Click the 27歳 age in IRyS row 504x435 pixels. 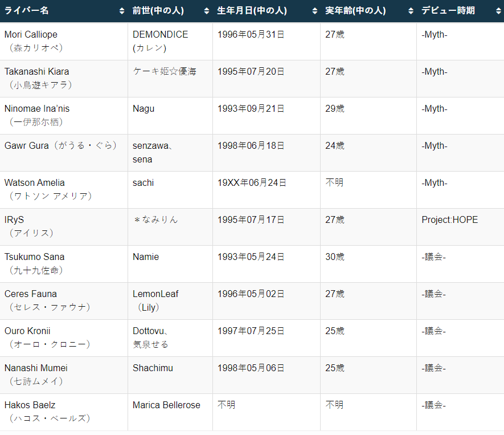click(335, 219)
